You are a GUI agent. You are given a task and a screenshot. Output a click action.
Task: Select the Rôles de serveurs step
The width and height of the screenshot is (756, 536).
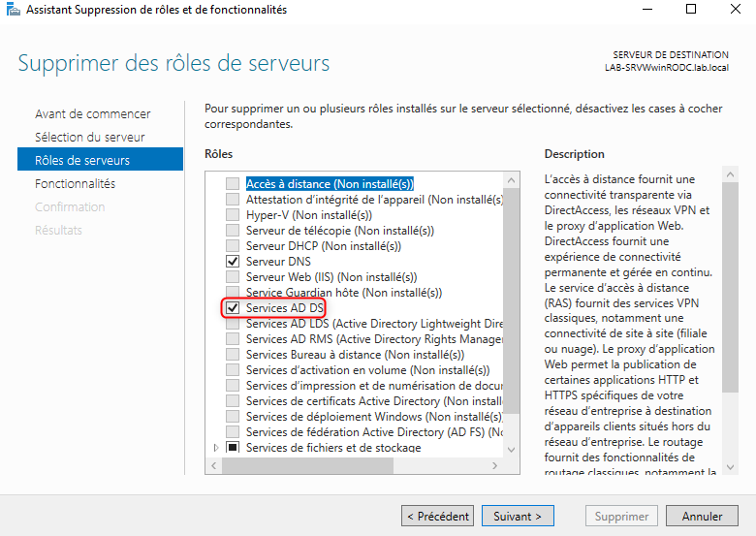tap(100, 160)
